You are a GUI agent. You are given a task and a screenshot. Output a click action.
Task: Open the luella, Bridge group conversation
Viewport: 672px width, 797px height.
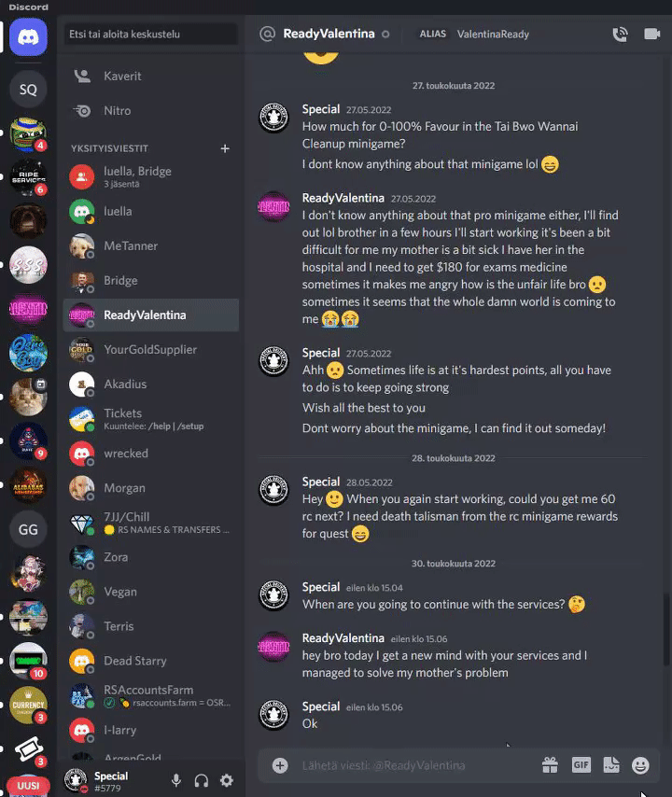coord(150,176)
